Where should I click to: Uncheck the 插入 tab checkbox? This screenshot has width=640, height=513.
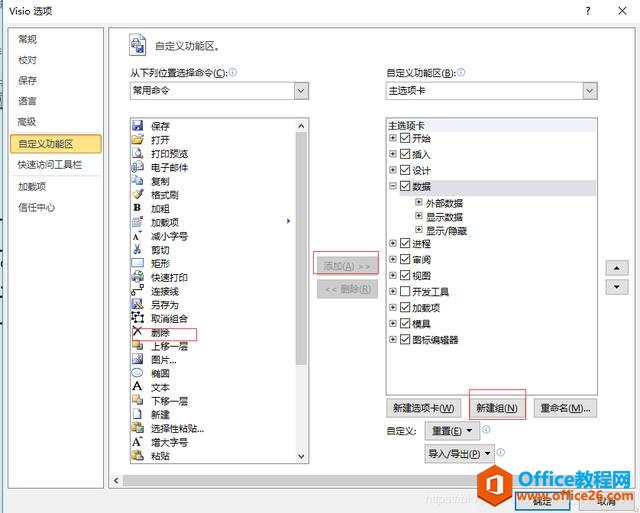(405, 154)
